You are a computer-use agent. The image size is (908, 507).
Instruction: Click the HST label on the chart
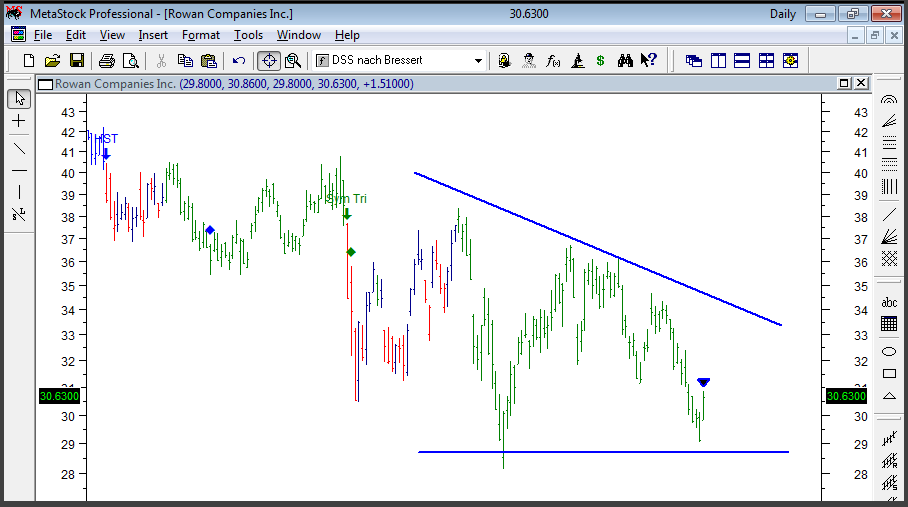coord(106,139)
